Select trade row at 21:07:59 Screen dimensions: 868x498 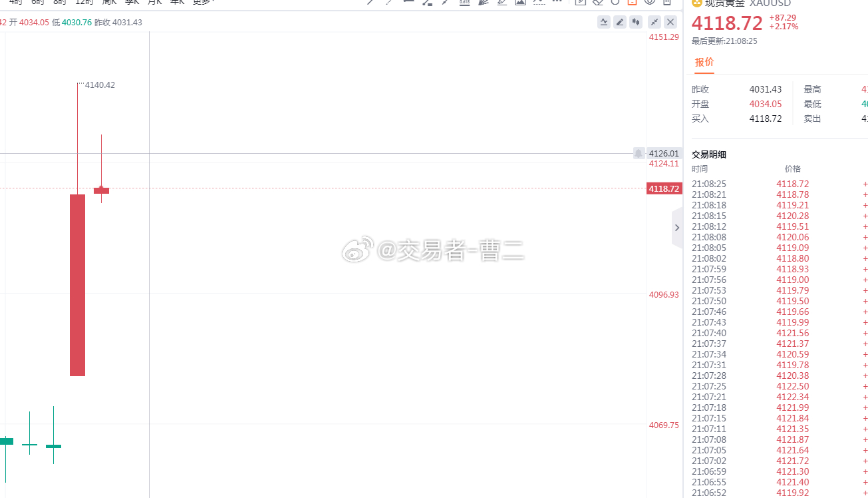click(x=780, y=269)
